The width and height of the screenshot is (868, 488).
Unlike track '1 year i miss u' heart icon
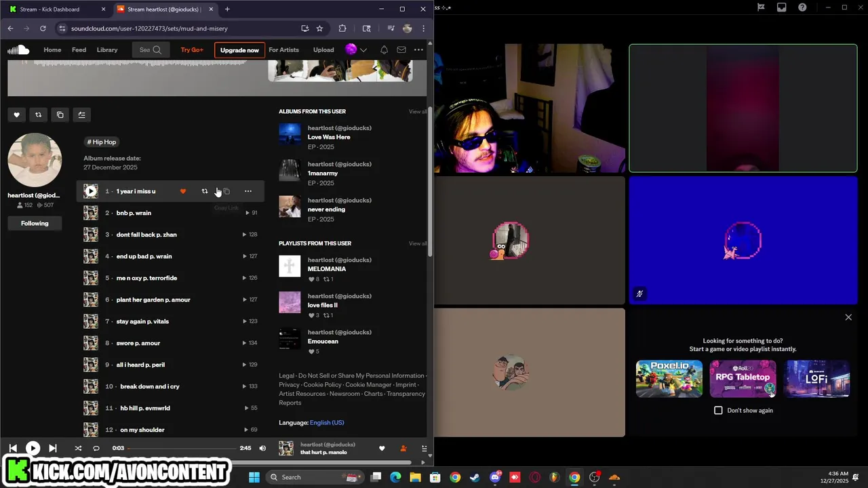[x=182, y=191]
